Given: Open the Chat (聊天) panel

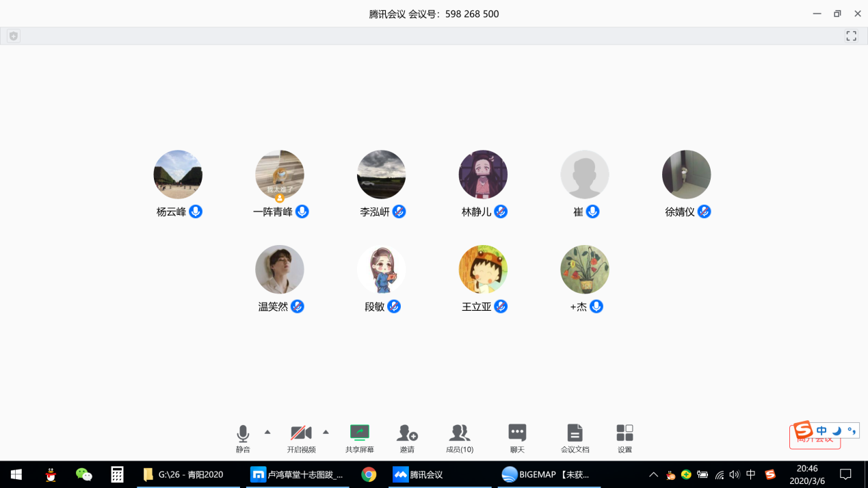Looking at the screenshot, I should click(x=517, y=433).
